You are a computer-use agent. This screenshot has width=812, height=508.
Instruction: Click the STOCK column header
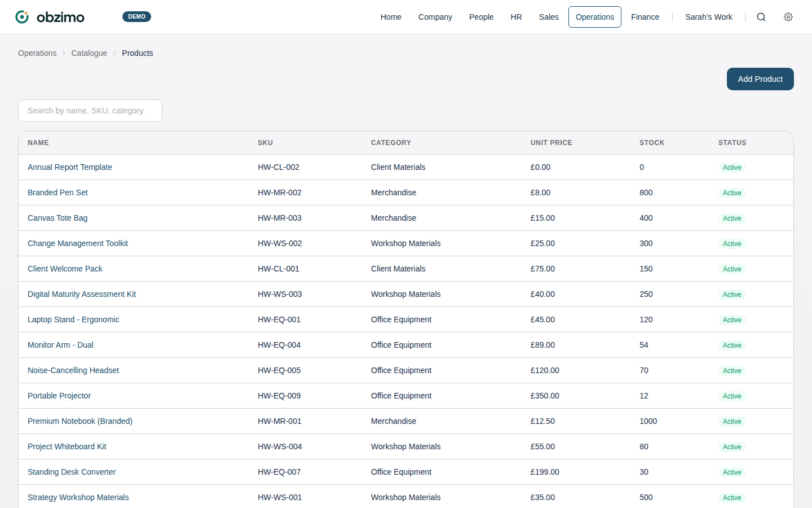point(652,143)
